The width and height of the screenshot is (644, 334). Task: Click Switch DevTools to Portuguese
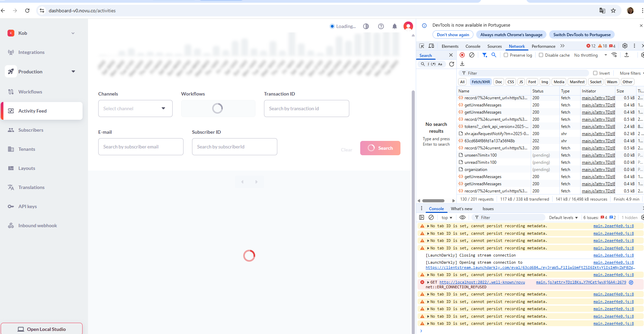click(582, 35)
